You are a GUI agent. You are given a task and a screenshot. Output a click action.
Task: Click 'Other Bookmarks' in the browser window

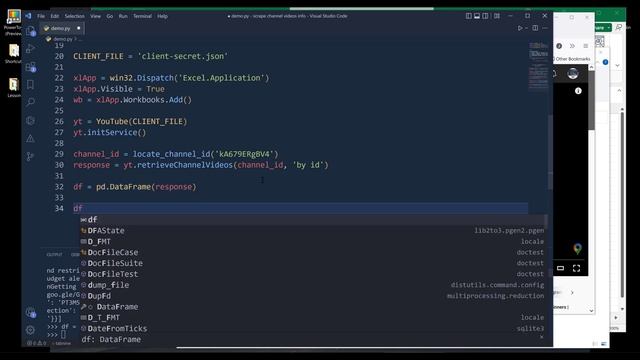572,59
